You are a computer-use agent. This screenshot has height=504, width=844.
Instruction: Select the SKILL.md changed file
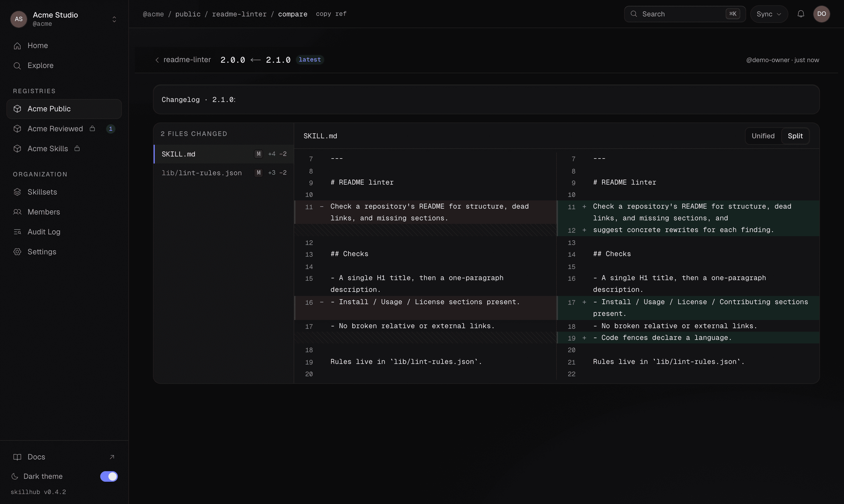tap(224, 154)
